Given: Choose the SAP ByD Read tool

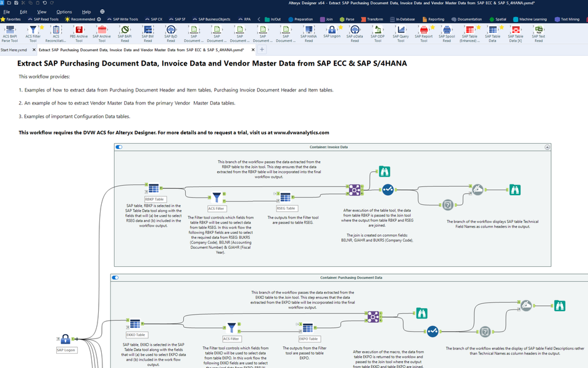Looking at the screenshot, I should (171, 34).
